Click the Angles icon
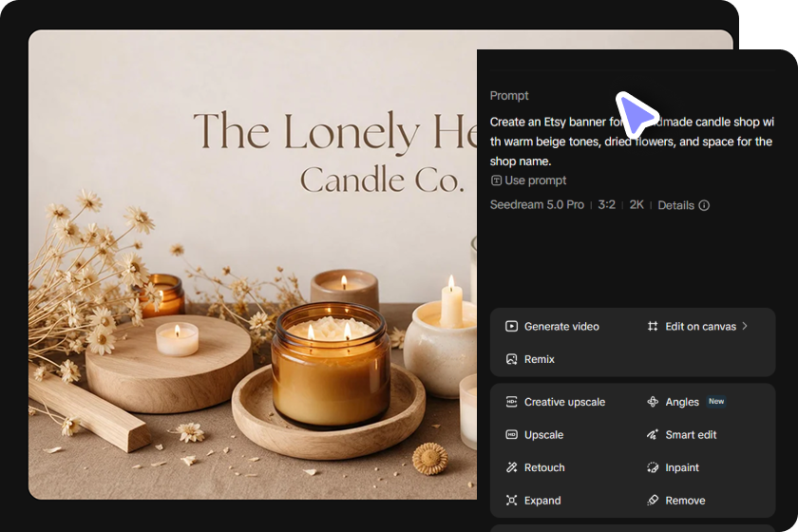This screenshot has height=532, width=798. [653, 402]
